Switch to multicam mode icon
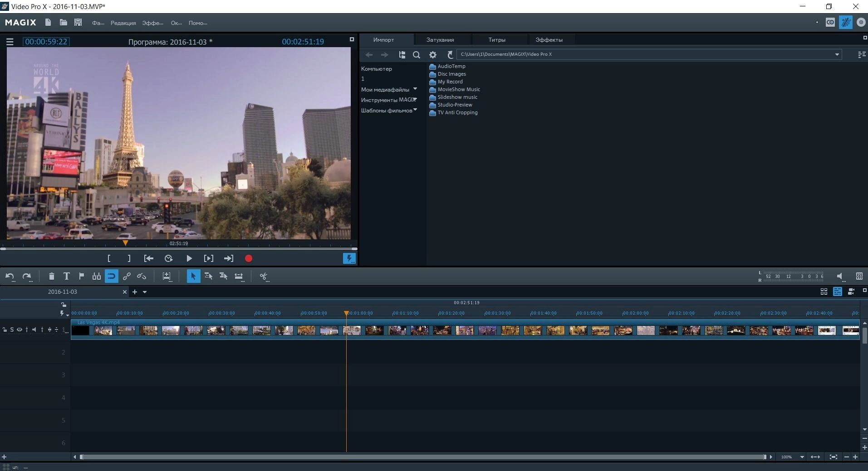The image size is (868, 471). (x=851, y=292)
